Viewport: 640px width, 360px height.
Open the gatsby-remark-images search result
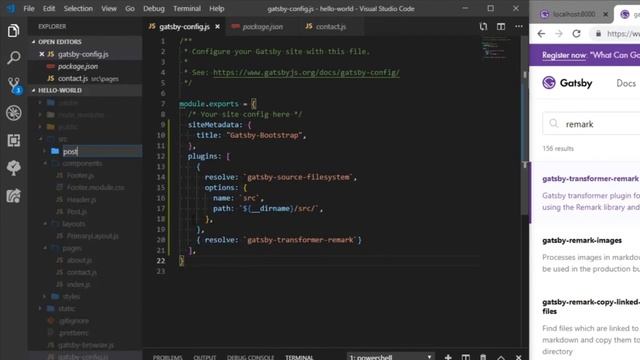click(x=582, y=240)
